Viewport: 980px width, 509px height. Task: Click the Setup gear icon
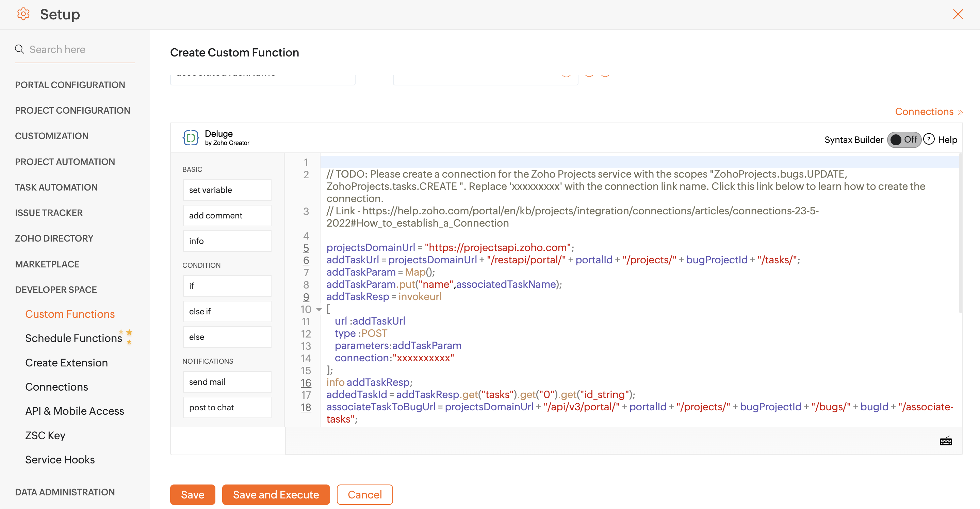click(x=23, y=14)
